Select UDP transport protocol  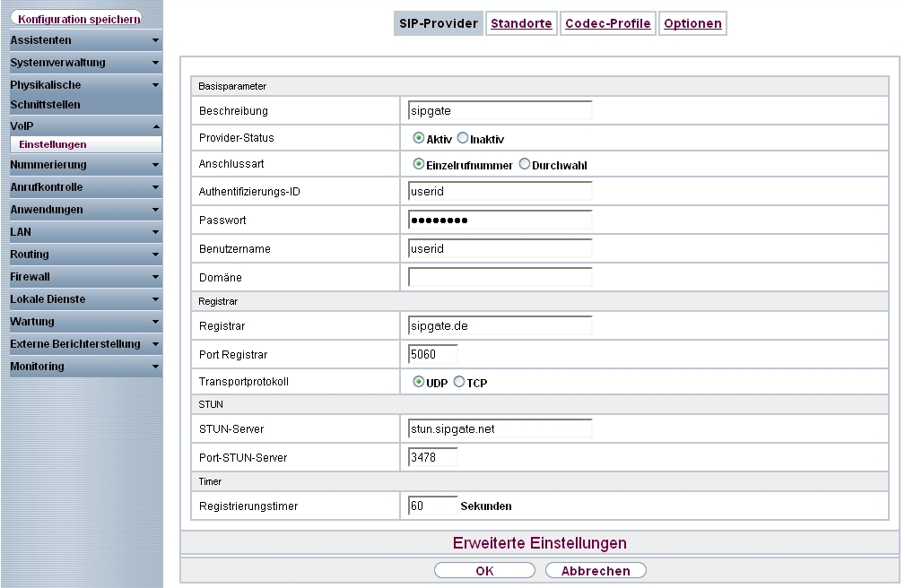point(419,382)
